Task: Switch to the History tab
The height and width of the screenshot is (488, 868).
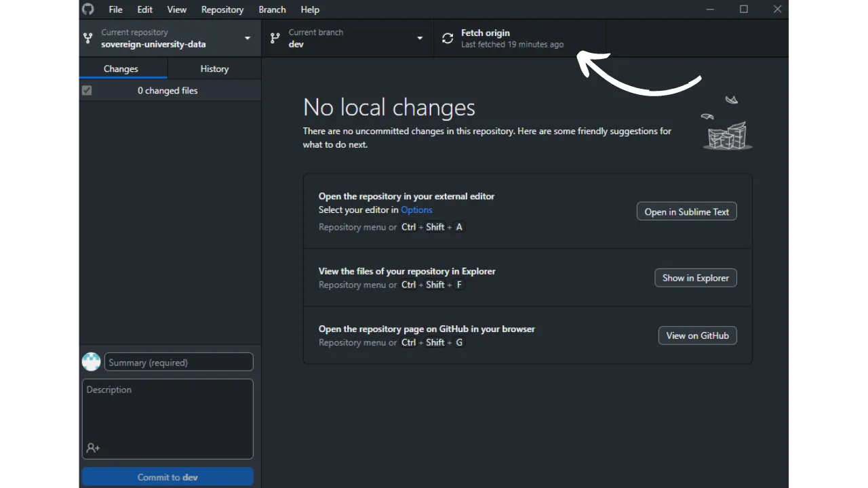Action: pyautogui.click(x=214, y=69)
